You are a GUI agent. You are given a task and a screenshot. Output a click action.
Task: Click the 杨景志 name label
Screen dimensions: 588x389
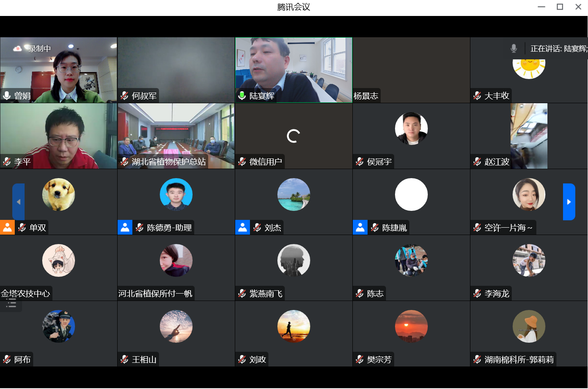(x=366, y=96)
